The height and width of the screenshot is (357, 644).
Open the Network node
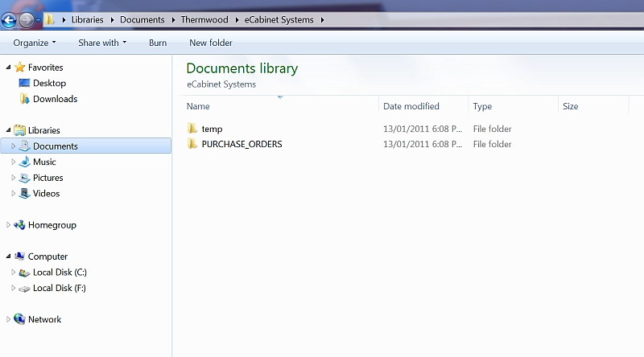point(44,319)
